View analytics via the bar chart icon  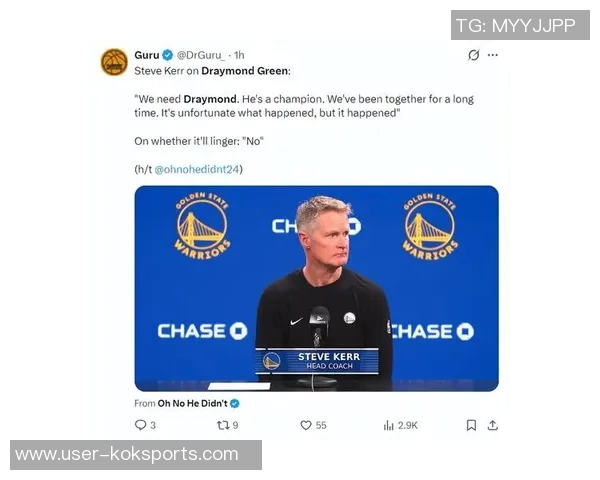[x=388, y=425]
